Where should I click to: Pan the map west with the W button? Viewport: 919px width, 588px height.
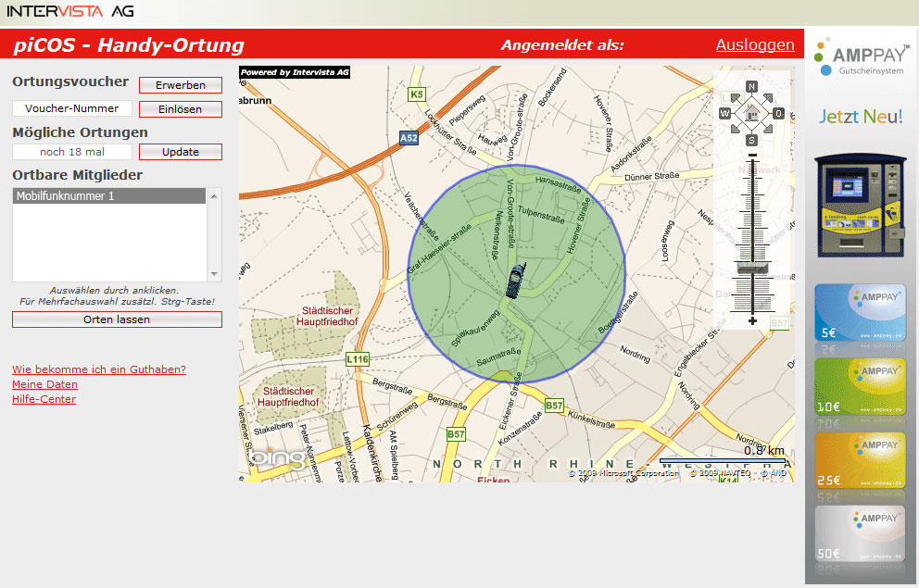[725, 113]
